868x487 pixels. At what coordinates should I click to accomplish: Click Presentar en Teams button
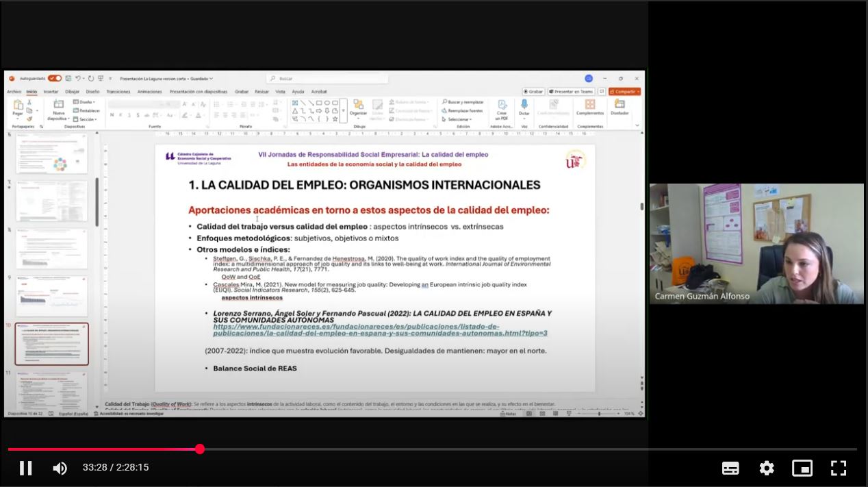coord(570,92)
